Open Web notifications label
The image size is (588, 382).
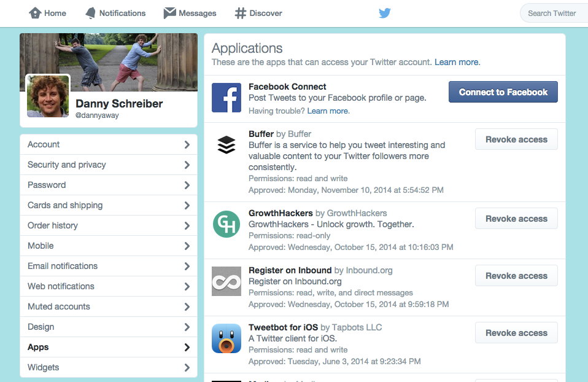[61, 286]
